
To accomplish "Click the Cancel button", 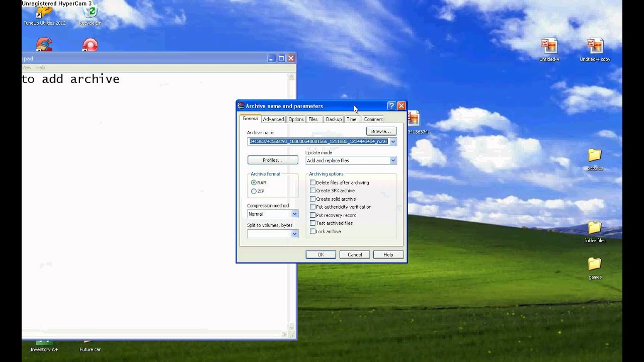I will pyautogui.click(x=355, y=254).
